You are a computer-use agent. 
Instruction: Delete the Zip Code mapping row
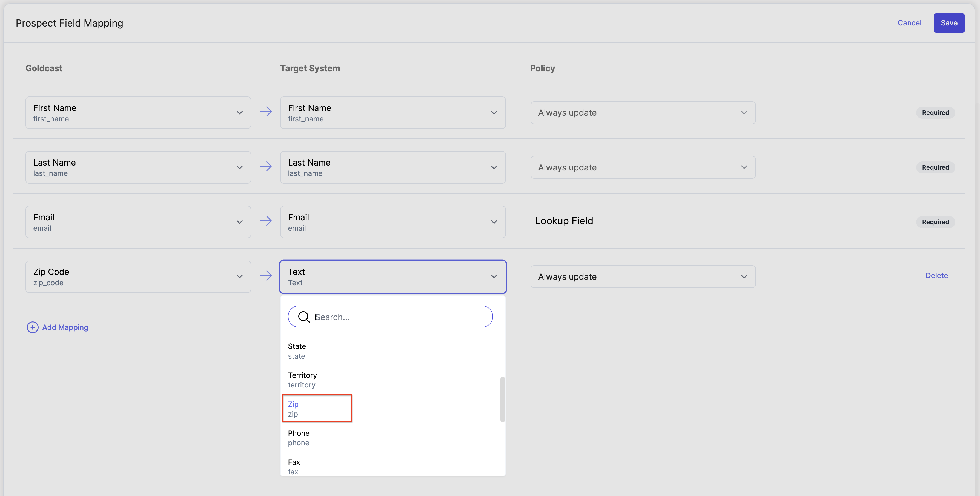pyautogui.click(x=937, y=276)
